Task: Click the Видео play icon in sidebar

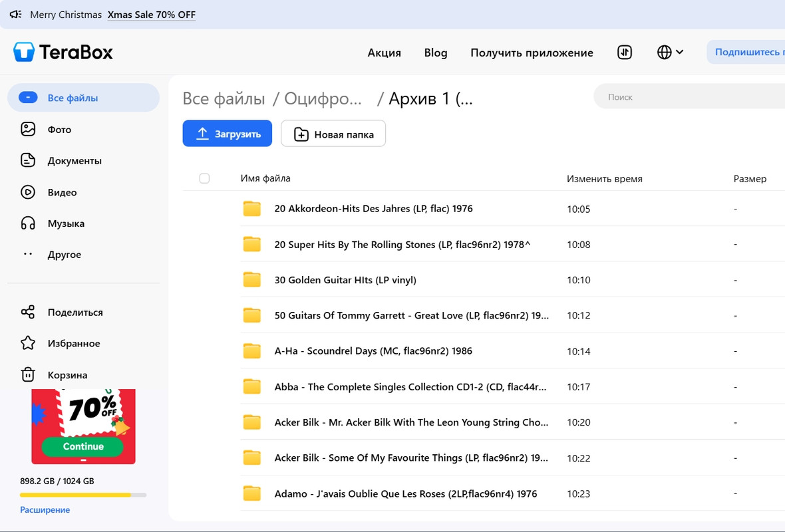Action: coord(28,192)
